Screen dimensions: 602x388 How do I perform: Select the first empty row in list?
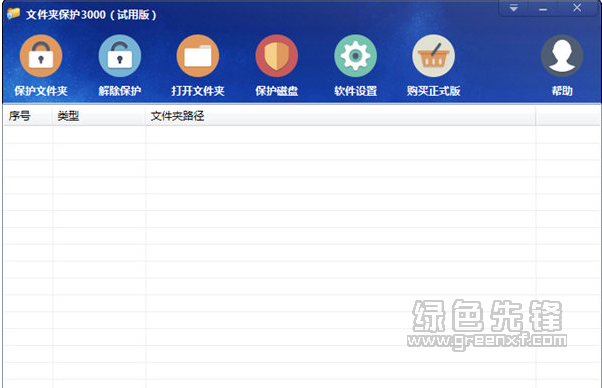pyautogui.click(x=301, y=134)
